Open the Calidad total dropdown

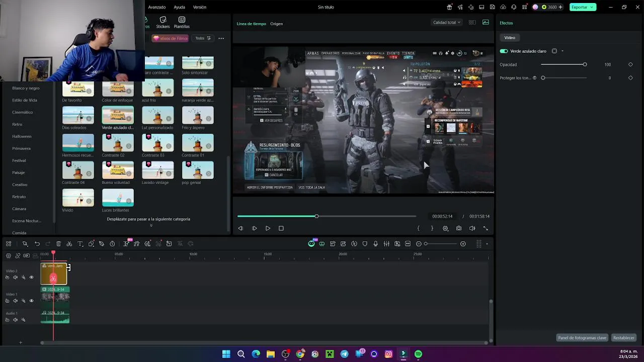tap(447, 22)
